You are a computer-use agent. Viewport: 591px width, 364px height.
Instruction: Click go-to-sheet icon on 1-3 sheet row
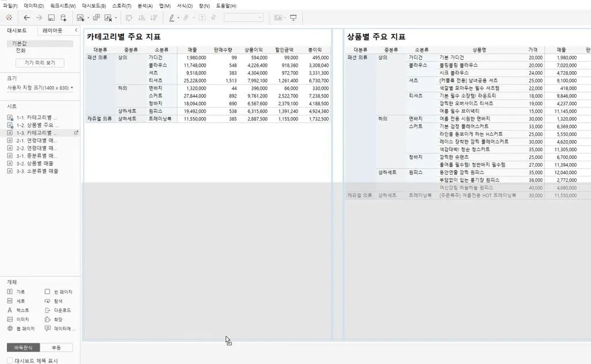(76, 133)
